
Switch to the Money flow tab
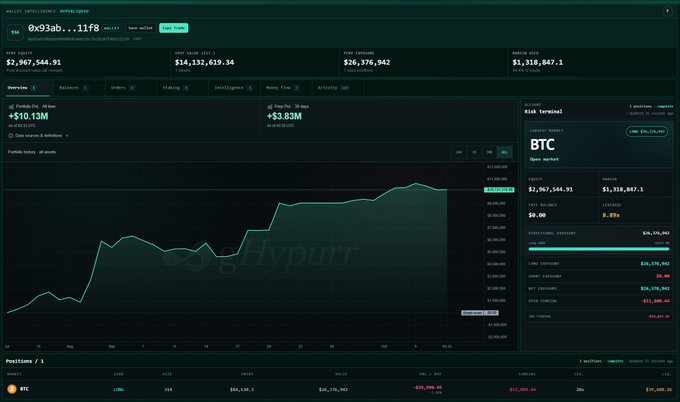click(282, 88)
